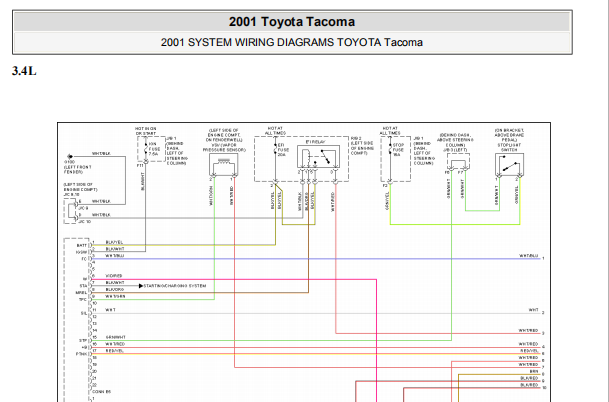Screen dimensions: 609x402
Task: Click 'RED/YEL' wire label beside pin 17
Action: (x=115, y=351)
